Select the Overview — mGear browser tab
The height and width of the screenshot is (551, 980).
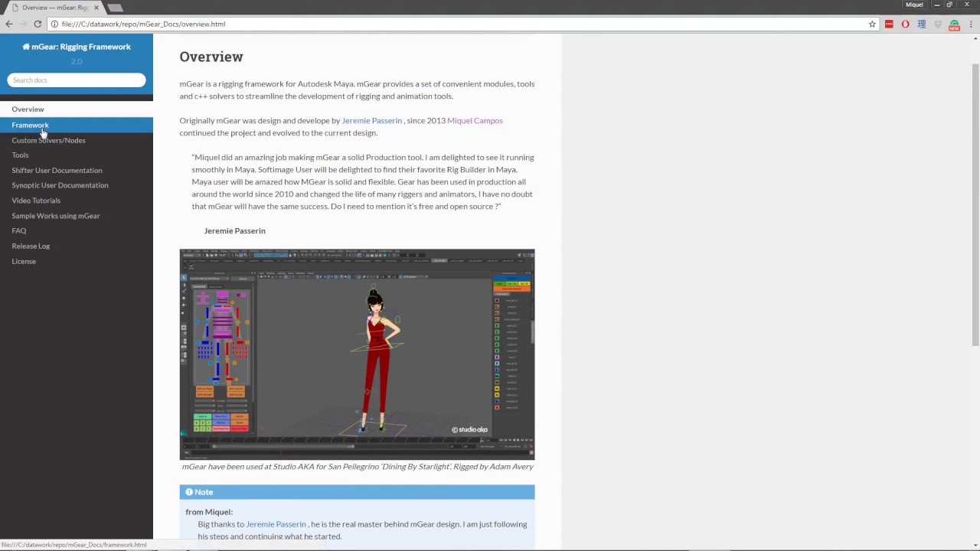[54, 8]
